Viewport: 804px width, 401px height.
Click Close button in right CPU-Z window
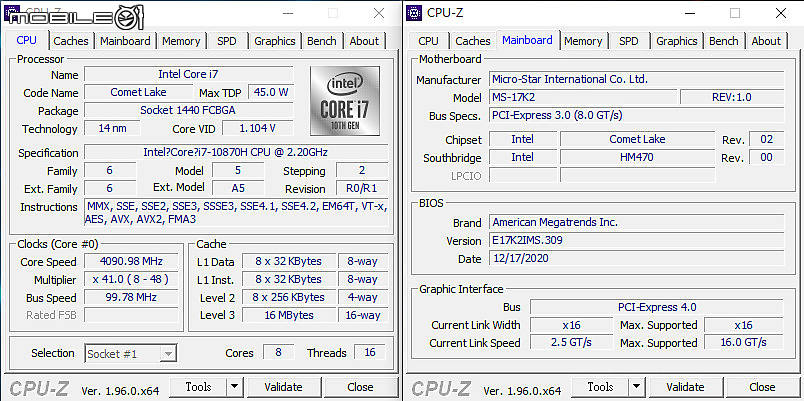click(762, 387)
